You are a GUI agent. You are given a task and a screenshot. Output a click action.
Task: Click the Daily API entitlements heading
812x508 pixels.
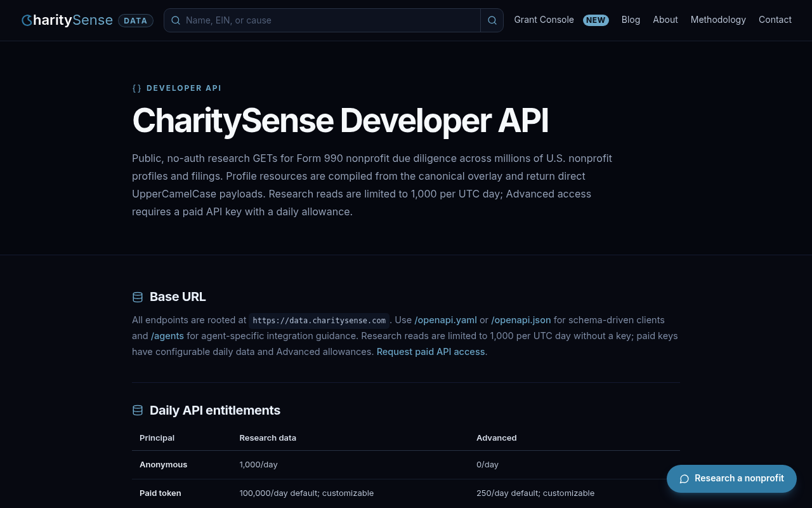[215, 410]
